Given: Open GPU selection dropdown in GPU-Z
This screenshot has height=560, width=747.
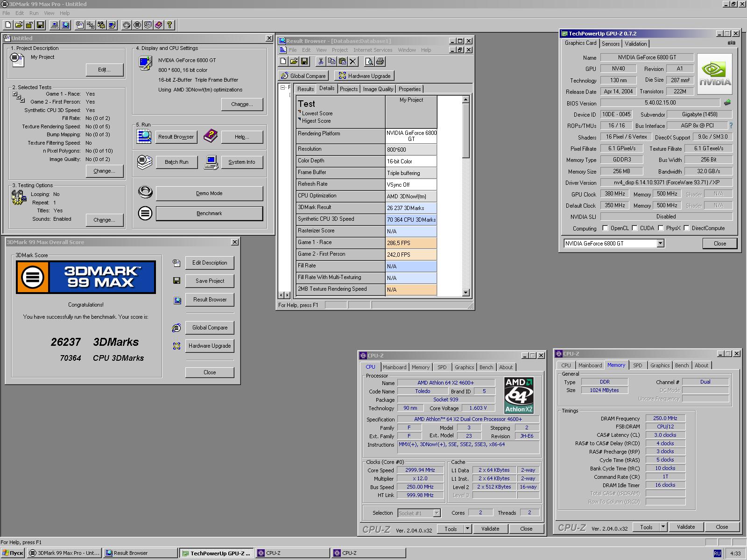Looking at the screenshot, I should (x=660, y=243).
